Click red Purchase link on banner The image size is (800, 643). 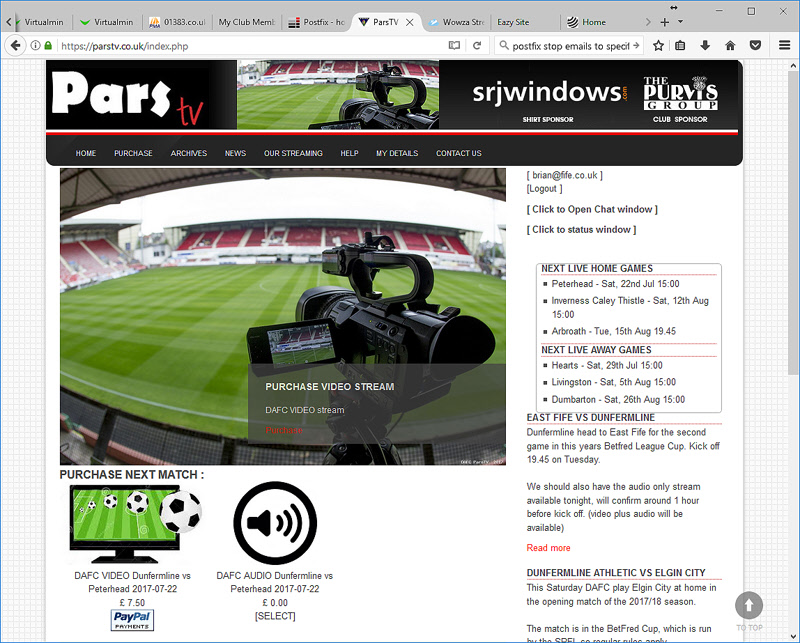tap(284, 430)
